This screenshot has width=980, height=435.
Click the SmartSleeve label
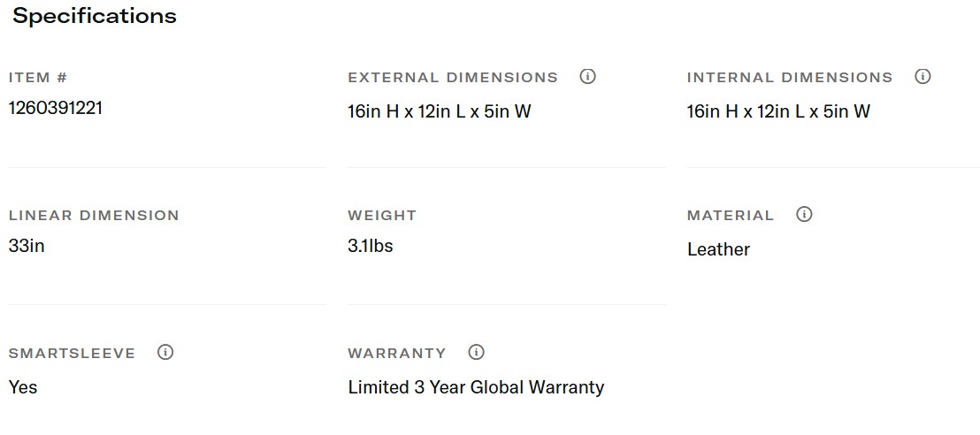(x=73, y=354)
